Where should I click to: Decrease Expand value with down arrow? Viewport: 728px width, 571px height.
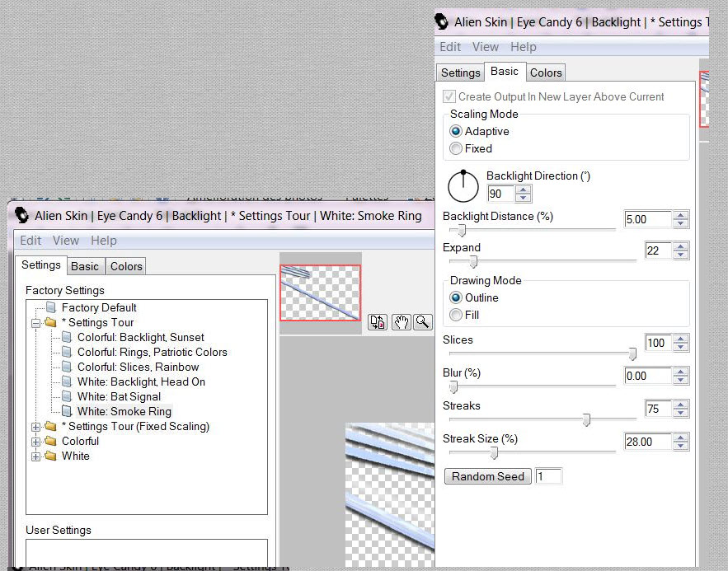681,255
